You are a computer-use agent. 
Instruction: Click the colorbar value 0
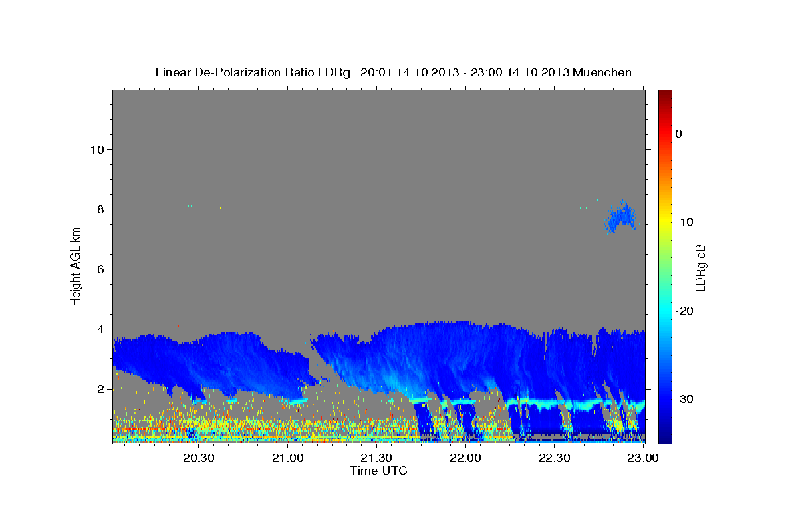tap(679, 134)
